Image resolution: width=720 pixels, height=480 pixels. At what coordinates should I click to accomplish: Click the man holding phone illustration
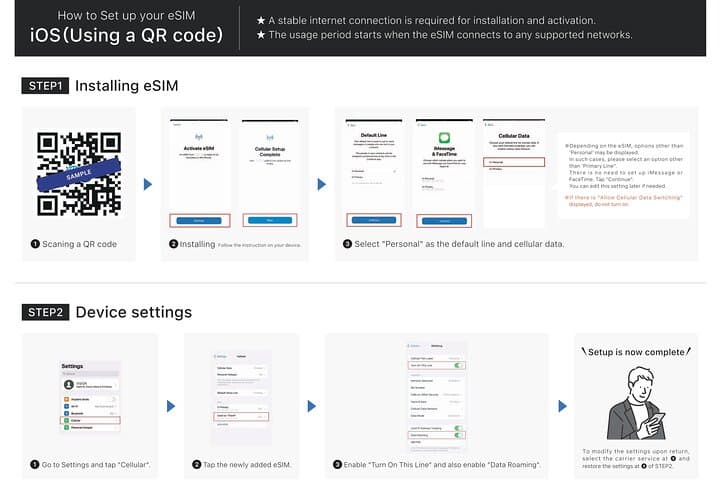[x=636, y=403]
